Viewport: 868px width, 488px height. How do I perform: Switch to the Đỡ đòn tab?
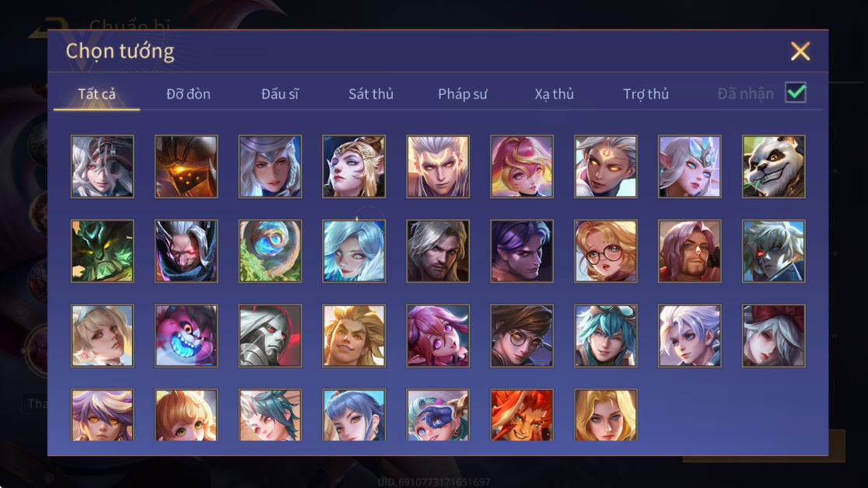[x=188, y=94]
